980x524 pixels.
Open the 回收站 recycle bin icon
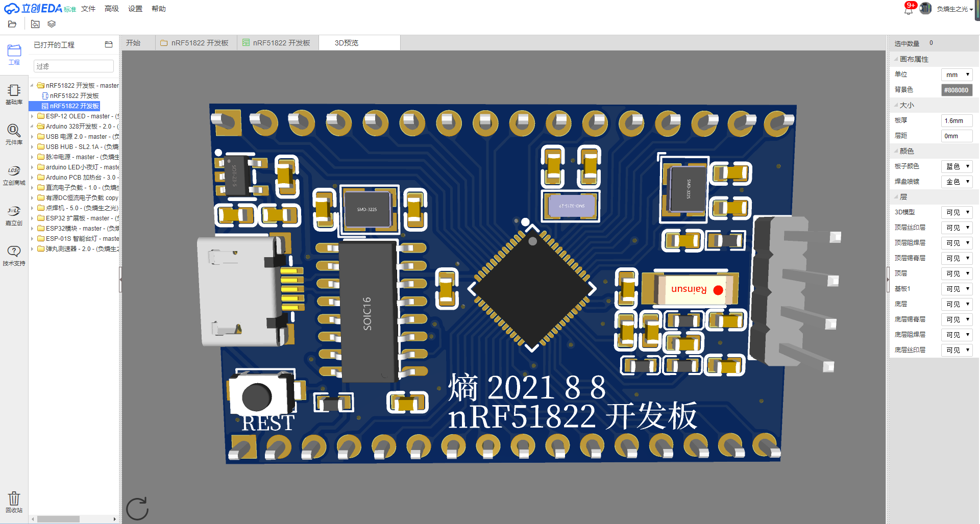tap(14, 502)
